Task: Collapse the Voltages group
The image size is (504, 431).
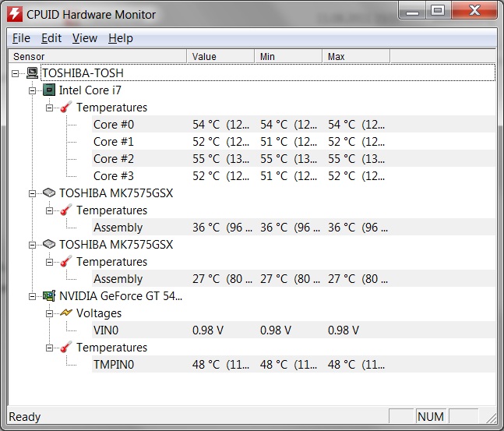Action: (50, 313)
